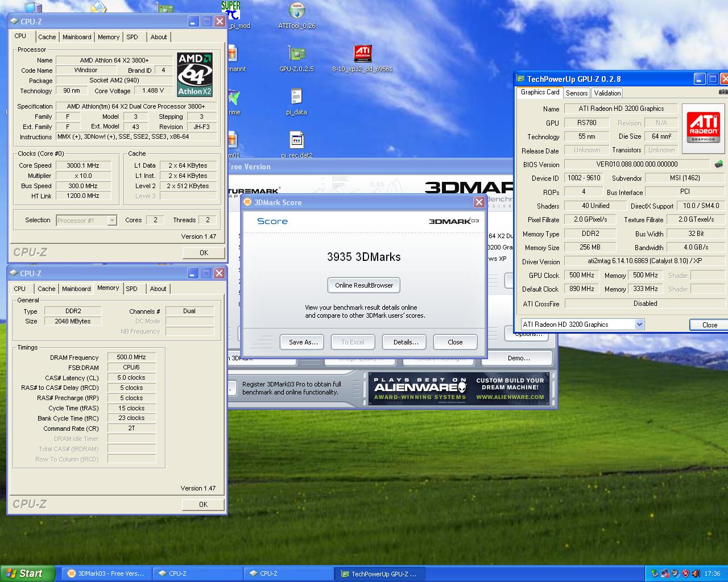This screenshot has width=728, height=582.
Task: Switch to Validation tab in GPU-Z
Action: tap(607, 93)
